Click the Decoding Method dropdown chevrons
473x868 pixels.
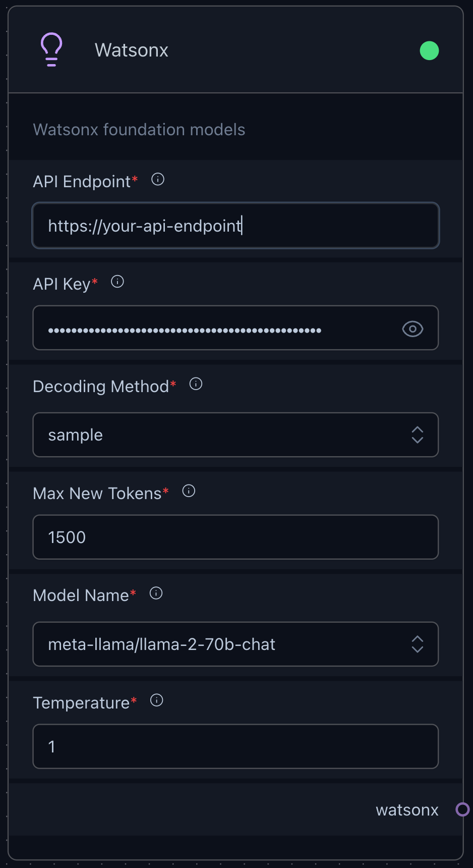point(417,435)
